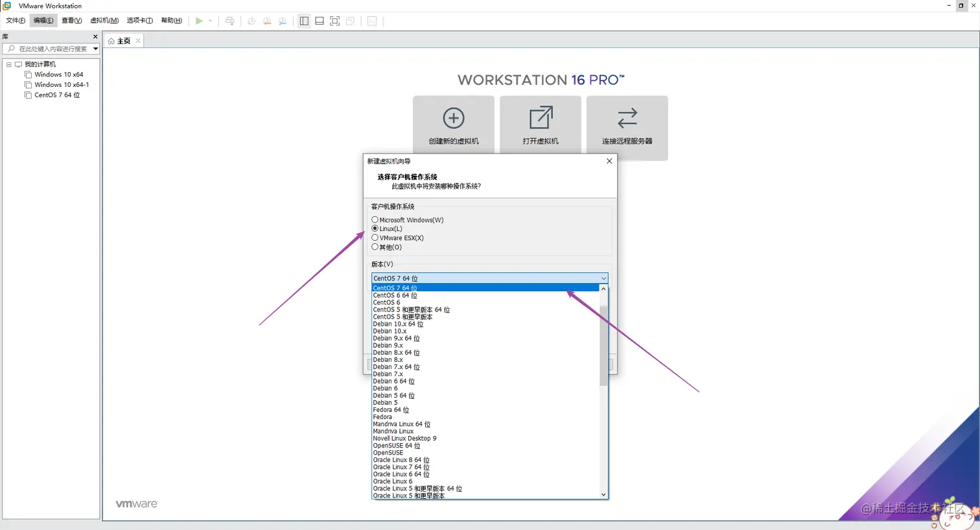
Task: Click the green power-on play icon
Action: [200, 21]
